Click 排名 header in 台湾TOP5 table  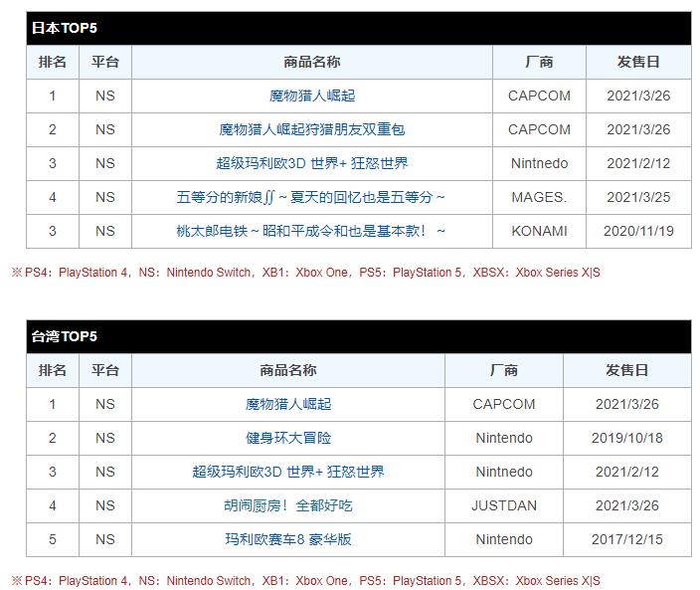click(x=53, y=370)
